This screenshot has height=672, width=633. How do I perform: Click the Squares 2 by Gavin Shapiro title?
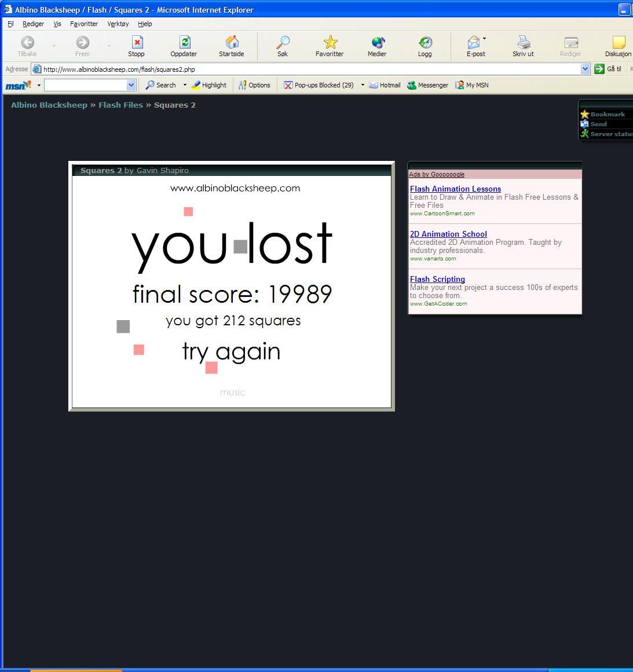coord(135,171)
